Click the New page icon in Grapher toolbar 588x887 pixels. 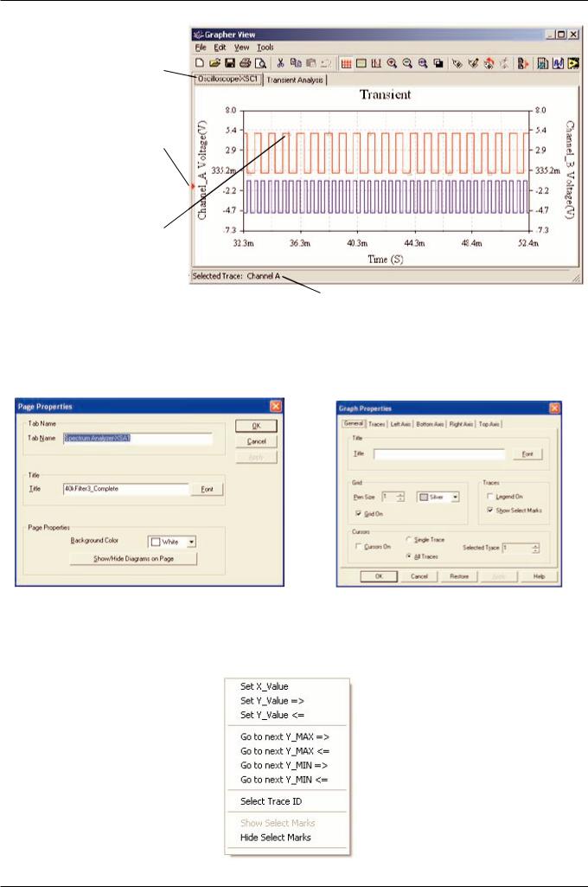(x=200, y=63)
